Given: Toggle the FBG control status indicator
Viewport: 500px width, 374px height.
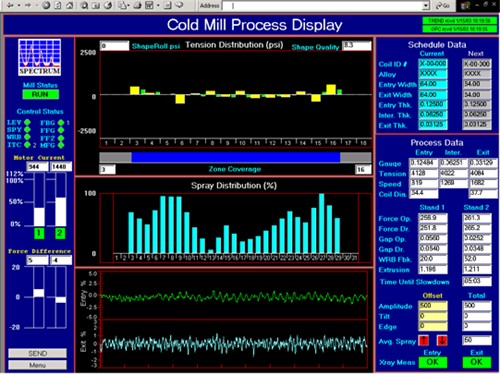Looking at the screenshot, I should [61, 123].
